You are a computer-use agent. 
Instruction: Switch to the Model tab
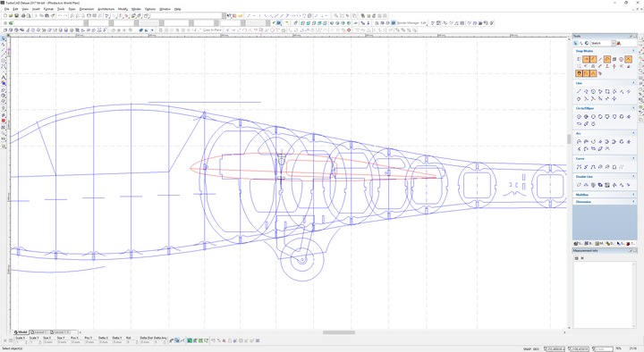[x=21, y=331]
